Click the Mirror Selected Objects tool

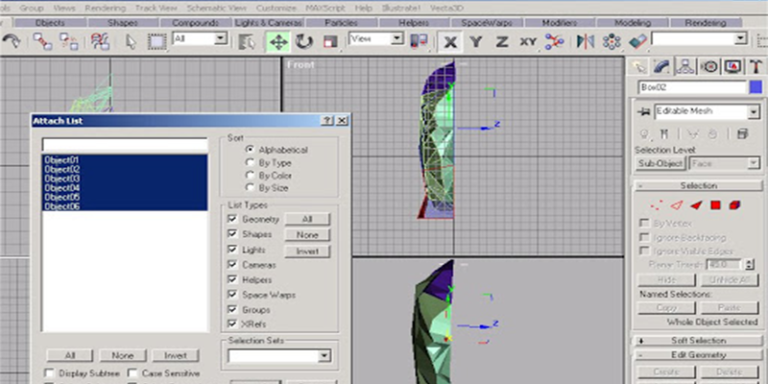(x=585, y=42)
